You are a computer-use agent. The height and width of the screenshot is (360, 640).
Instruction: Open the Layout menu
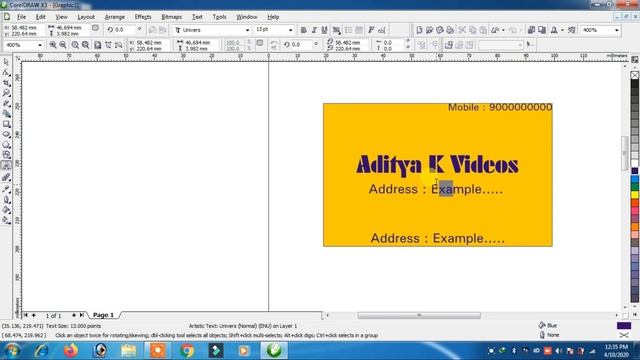[x=86, y=17]
